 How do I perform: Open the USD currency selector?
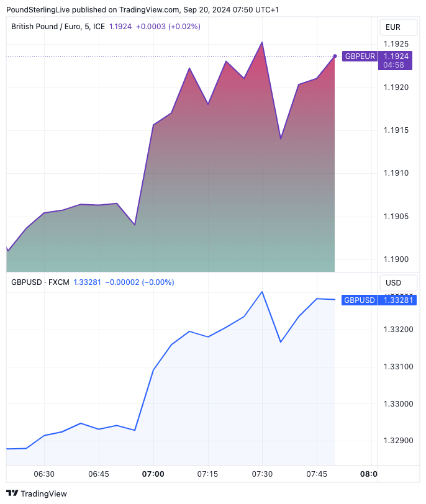(x=392, y=283)
